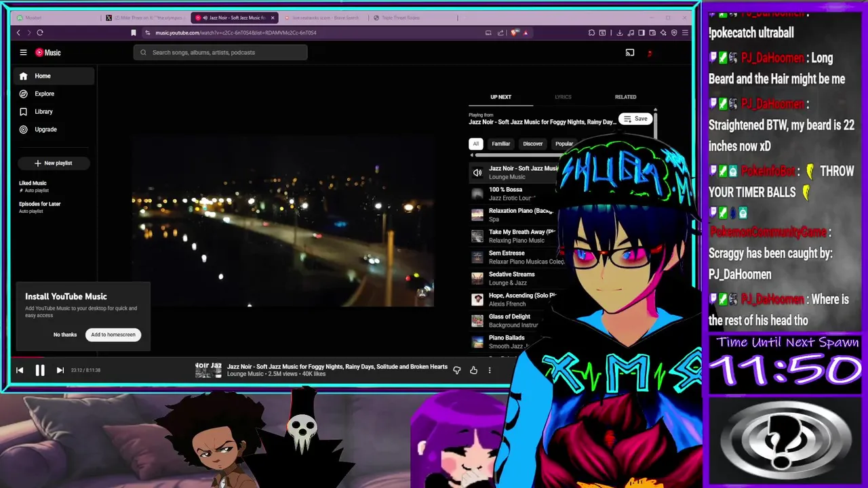868x488 pixels.
Task: Play Hope, Ascending (Solo Piano) from queue
Action: [x=512, y=300]
